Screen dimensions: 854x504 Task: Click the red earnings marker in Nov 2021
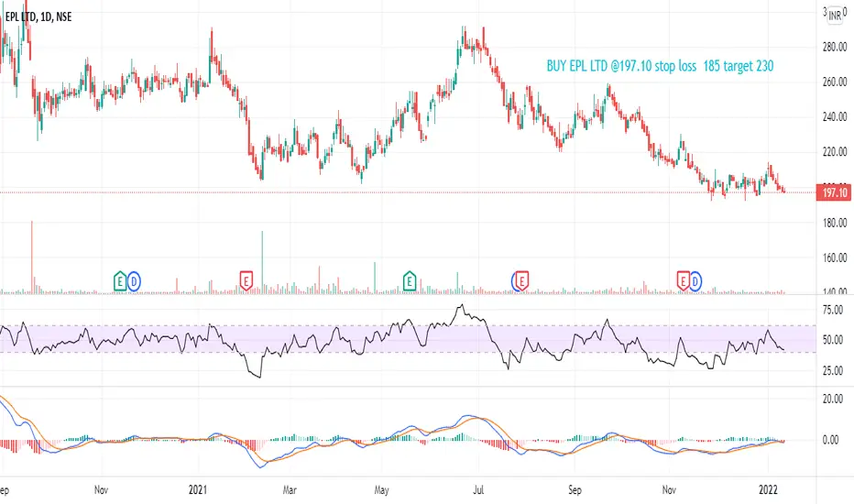click(x=683, y=281)
